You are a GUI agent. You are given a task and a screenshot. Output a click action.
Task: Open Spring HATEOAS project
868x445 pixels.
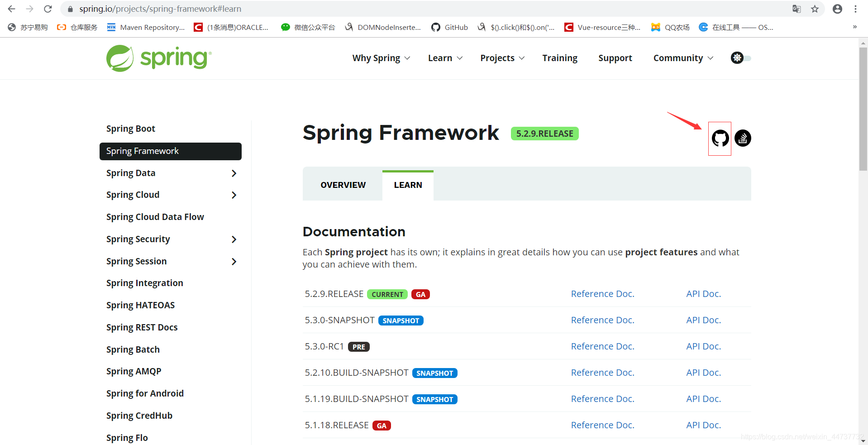(141, 306)
